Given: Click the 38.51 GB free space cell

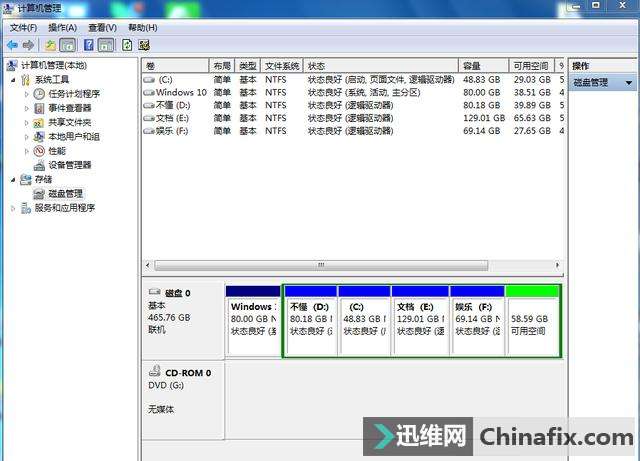Looking at the screenshot, I should click(532, 93).
